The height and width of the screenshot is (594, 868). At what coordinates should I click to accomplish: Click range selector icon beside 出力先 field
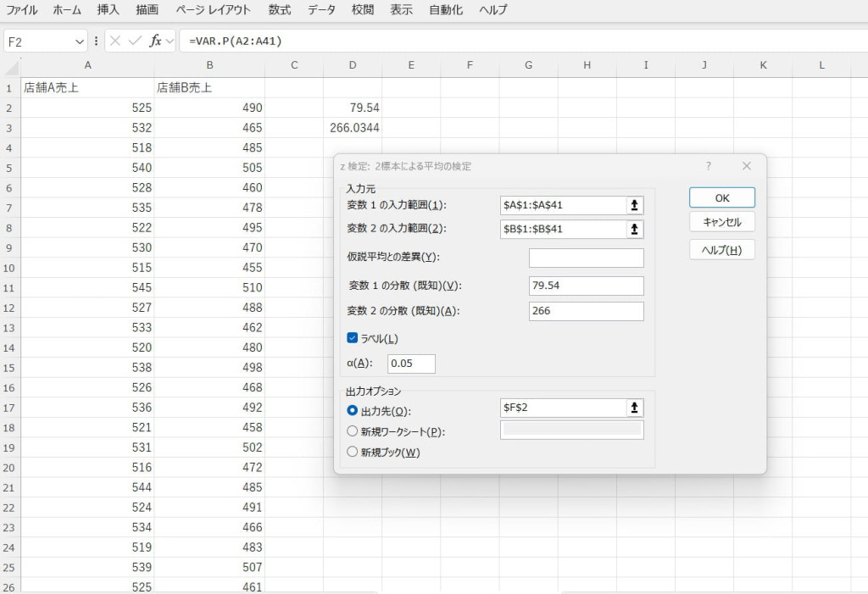pyautogui.click(x=634, y=408)
